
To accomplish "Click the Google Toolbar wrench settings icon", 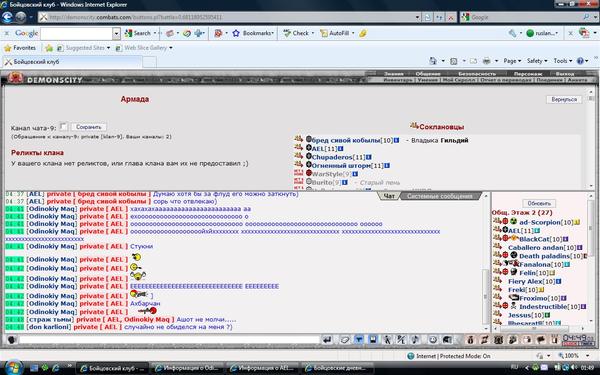I will tap(513, 33).
